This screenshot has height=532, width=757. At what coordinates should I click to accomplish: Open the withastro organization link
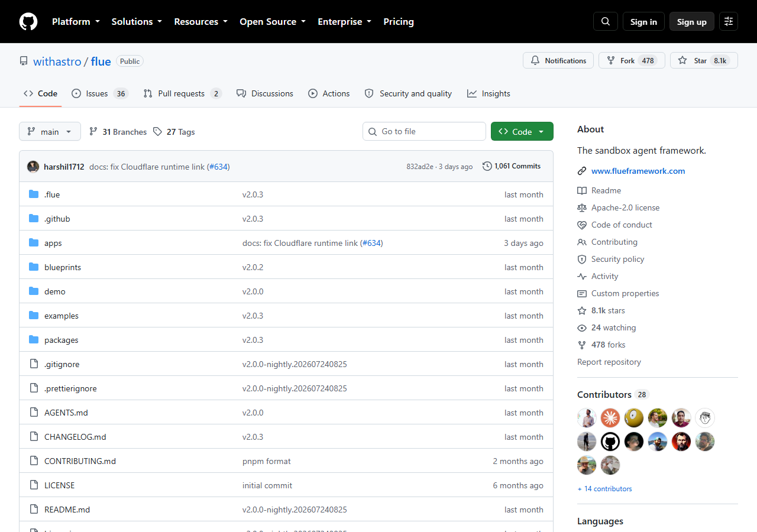click(x=57, y=61)
